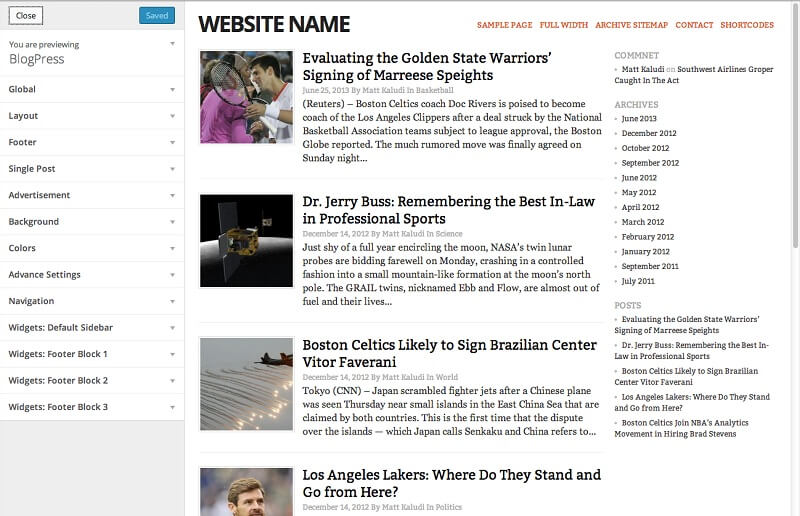Open the October 2012 archive

coord(645,148)
